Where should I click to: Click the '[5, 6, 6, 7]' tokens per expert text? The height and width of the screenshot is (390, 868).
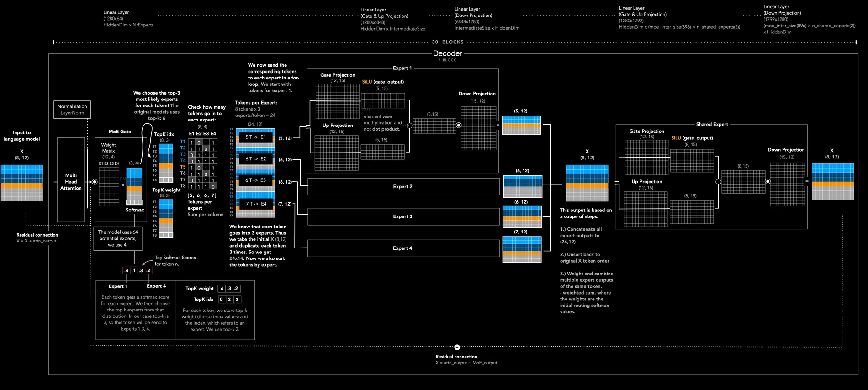click(x=202, y=195)
